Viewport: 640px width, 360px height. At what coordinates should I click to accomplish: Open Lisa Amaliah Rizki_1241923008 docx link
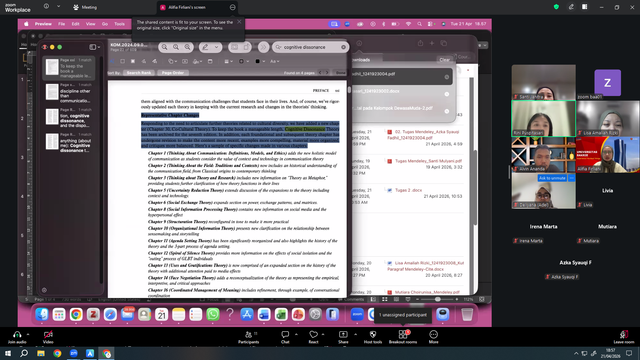click(425, 266)
